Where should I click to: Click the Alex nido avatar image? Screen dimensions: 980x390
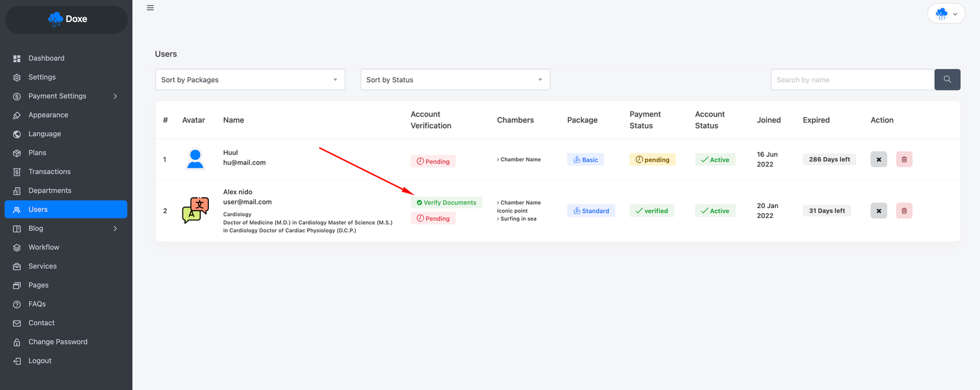click(195, 211)
